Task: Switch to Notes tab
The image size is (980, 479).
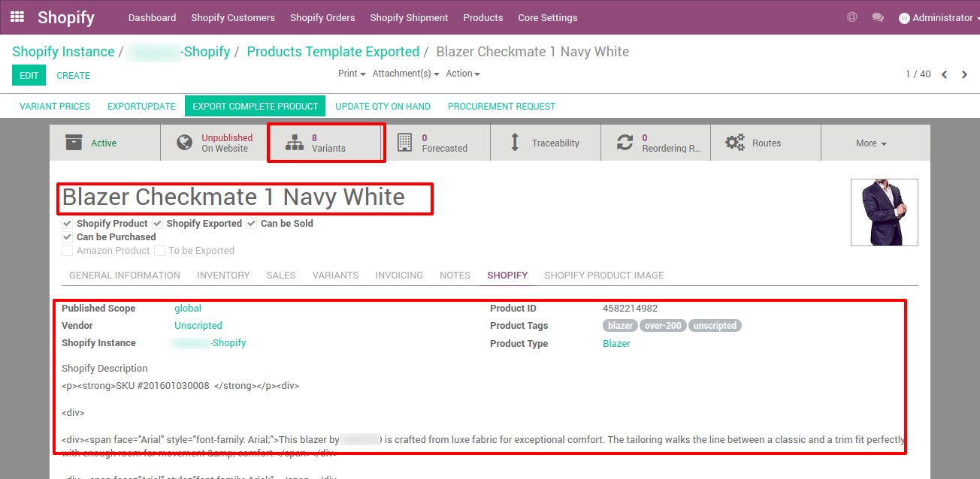Action: 455,276
